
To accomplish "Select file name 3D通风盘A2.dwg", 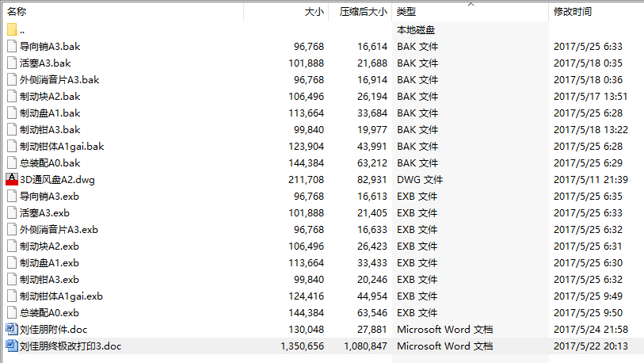I will tap(57, 180).
